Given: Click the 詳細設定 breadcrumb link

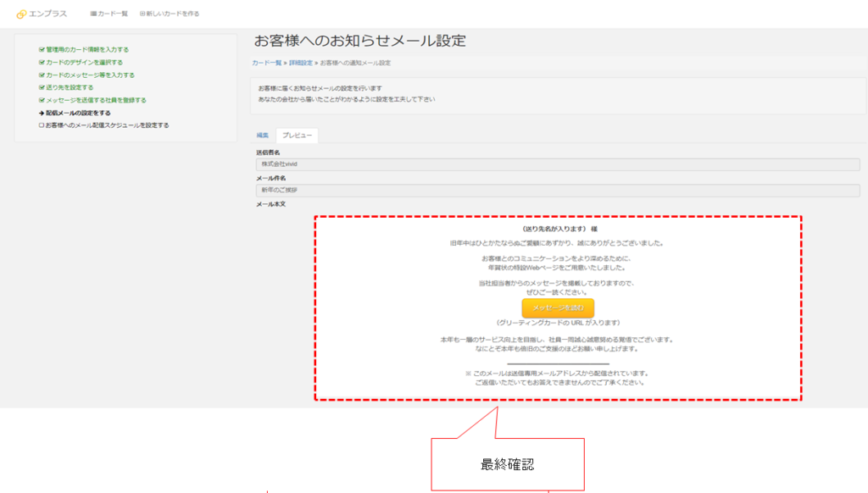Looking at the screenshot, I should point(300,63).
